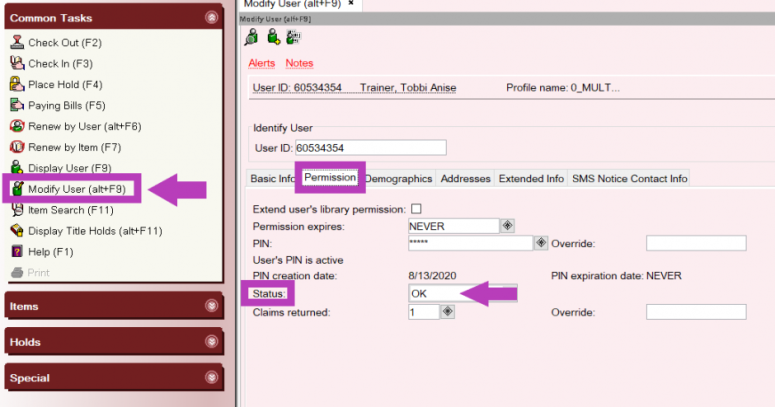The width and height of the screenshot is (775, 407).
Task: Open Display User (F9) task
Action: pos(70,168)
